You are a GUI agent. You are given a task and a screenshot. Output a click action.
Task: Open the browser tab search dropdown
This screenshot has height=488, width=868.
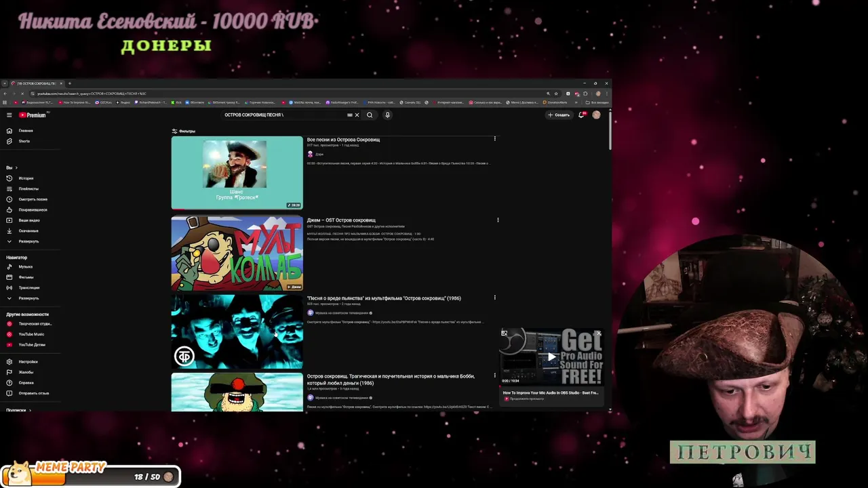[x=5, y=83]
